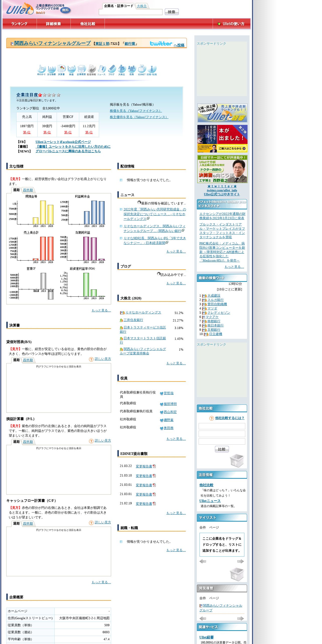The width and height of the screenshot is (322, 644).
Task: Open the 早わかり quick overview icon
Action: point(41,70)
